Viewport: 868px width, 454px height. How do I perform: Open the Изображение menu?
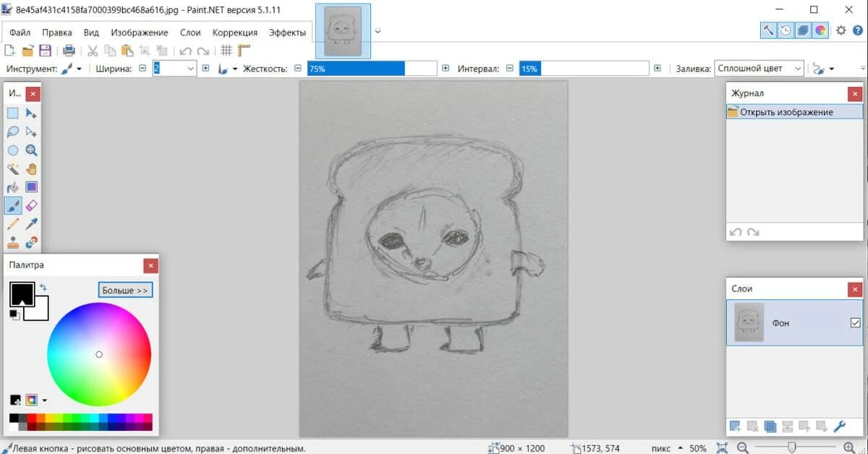tap(140, 33)
